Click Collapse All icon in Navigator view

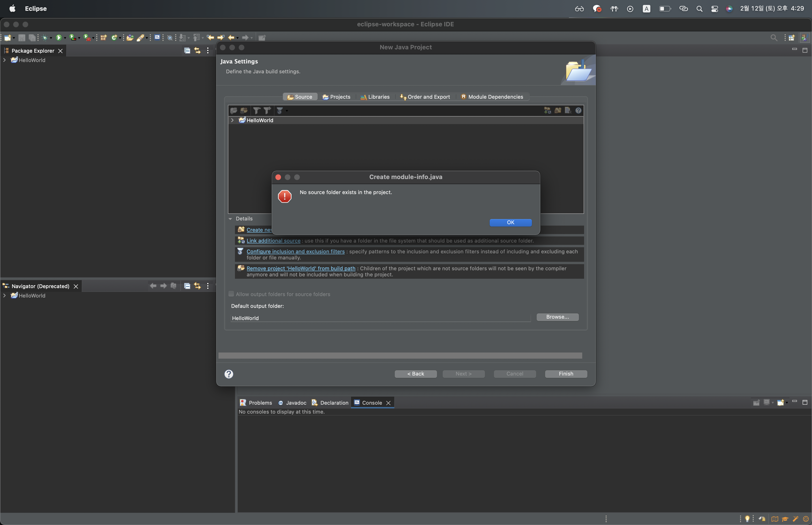[187, 286]
